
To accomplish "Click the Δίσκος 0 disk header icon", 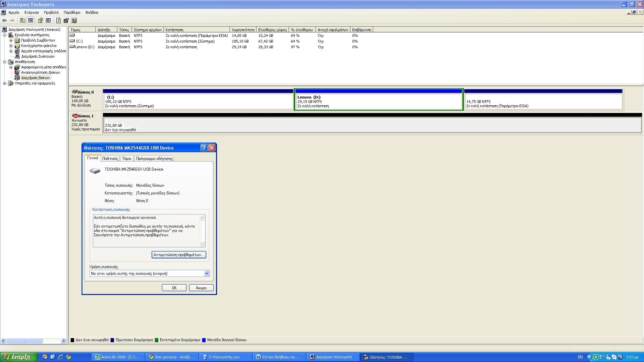I will (74, 92).
